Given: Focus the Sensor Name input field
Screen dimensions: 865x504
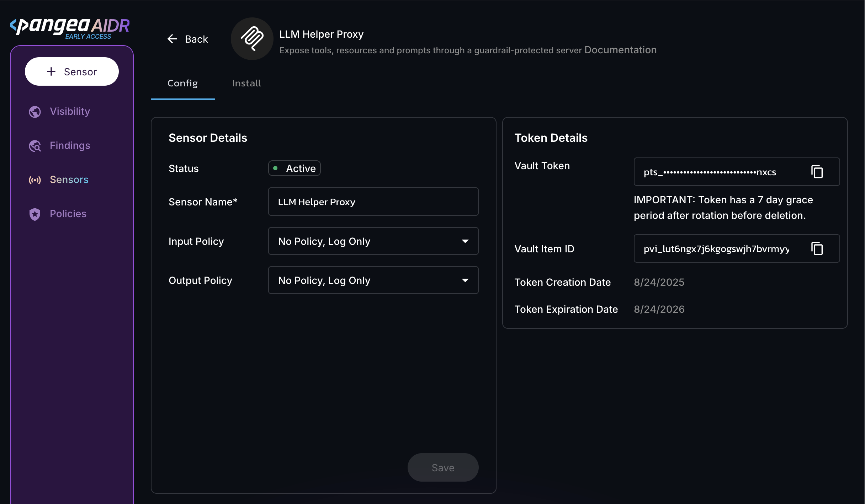Looking at the screenshot, I should pyautogui.click(x=373, y=202).
